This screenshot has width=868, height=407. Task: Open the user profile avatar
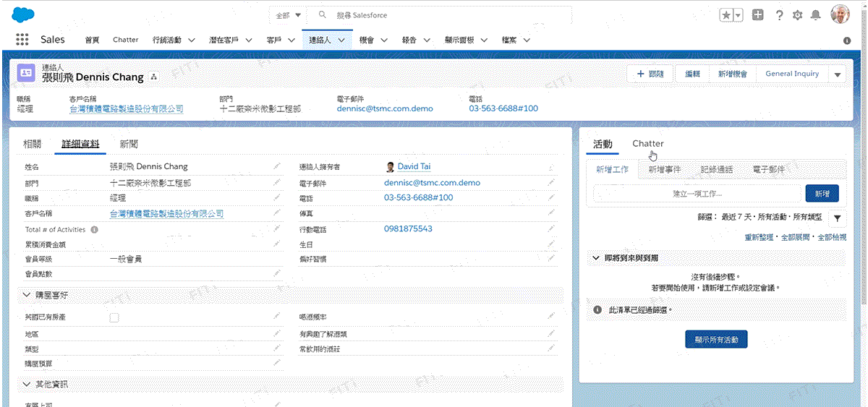pos(840,14)
